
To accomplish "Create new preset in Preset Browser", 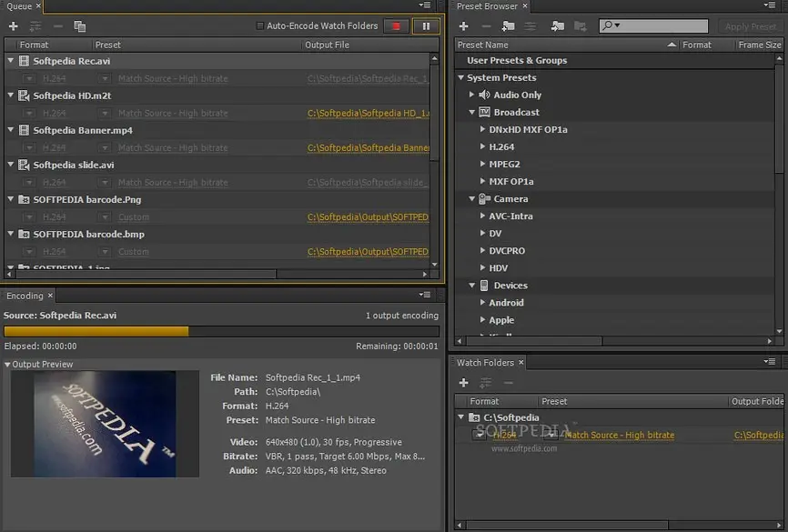I will coord(463,26).
